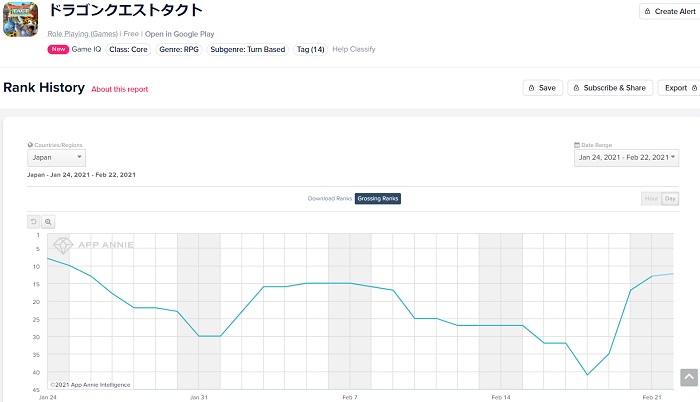Open the Dragon Quest Tact app icon
The image size is (700, 402).
(x=21, y=19)
